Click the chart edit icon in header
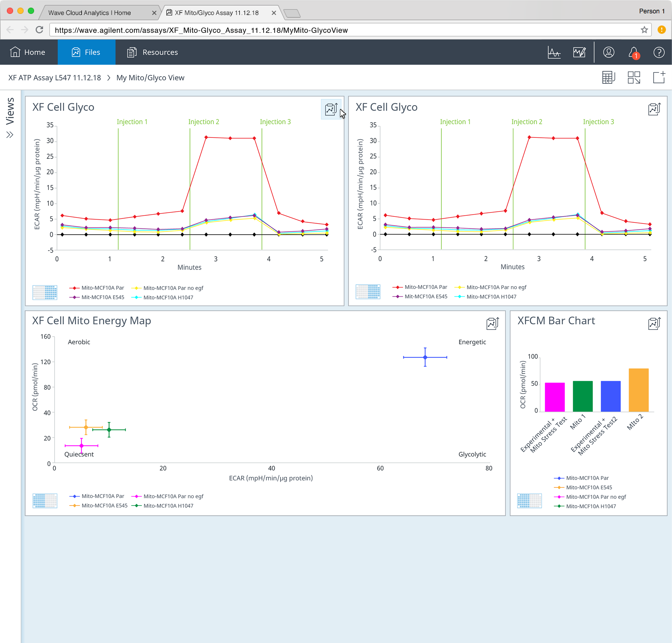The image size is (672, 643). pyautogui.click(x=580, y=52)
